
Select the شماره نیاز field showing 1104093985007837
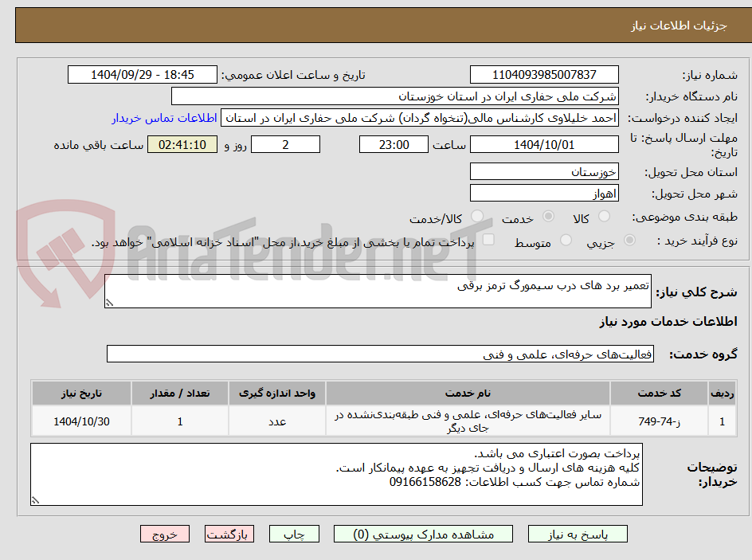pos(543,73)
